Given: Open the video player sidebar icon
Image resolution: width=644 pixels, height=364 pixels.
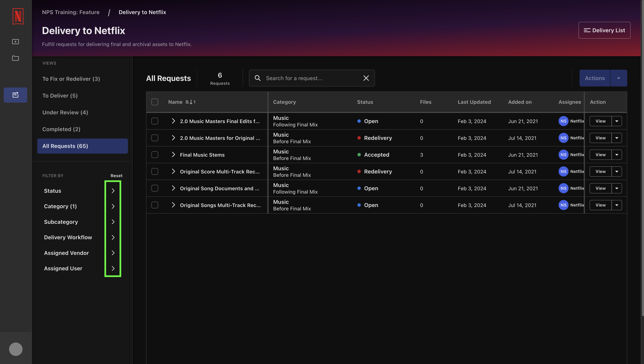Looking at the screenshot, I should [15, 41].
